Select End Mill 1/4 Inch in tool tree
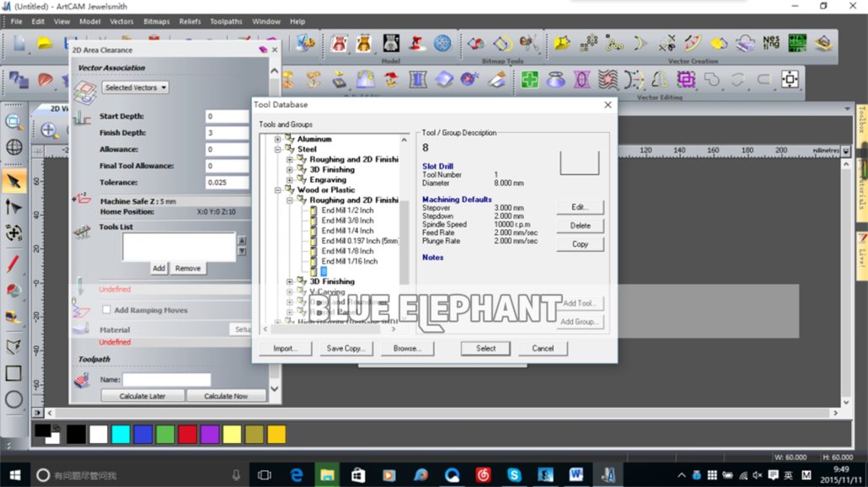Viewport: 868px width, 487px height. point(348,231)
